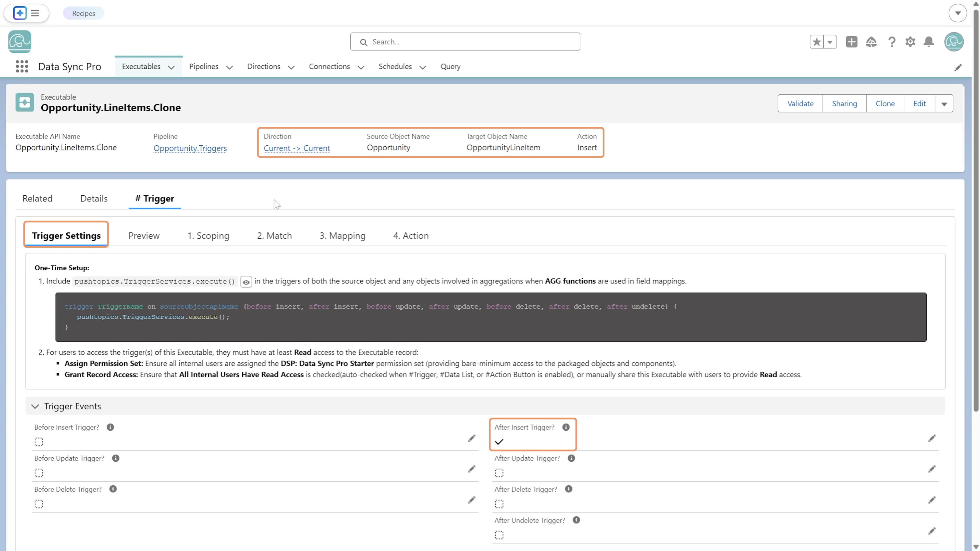Open the 1. Scoping sub-tab
Image resolution: width=980 pixels, height=551 pixels.
tap(208, 236)
